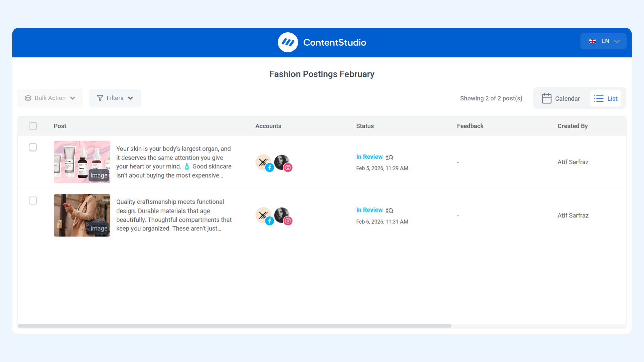
Task: Open the skincare products image thumbnail
Action: coord(82,162)
